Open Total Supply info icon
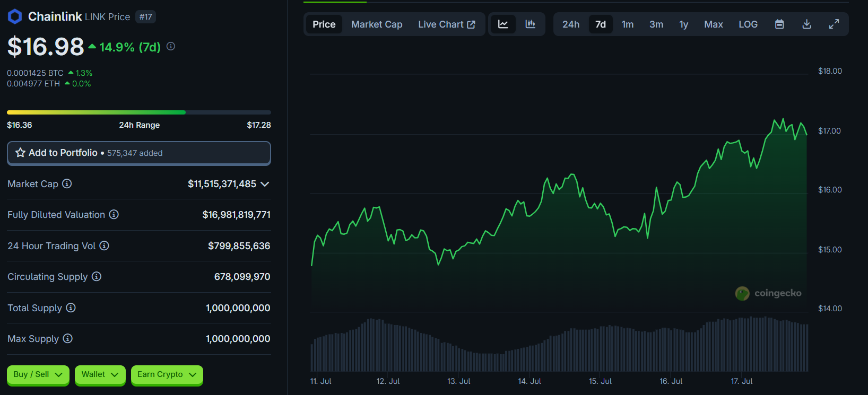This screenshot has width=868, height=395. [x=71, y=308]
